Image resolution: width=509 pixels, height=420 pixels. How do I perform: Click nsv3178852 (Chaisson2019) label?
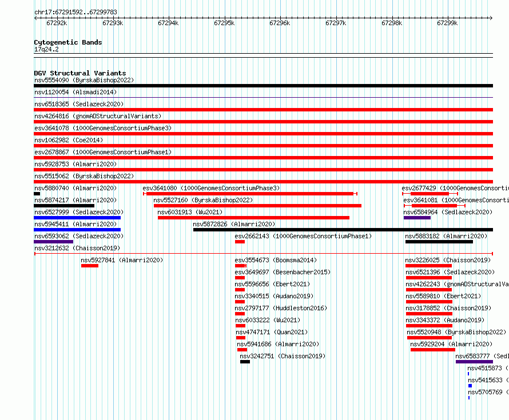coord(448,308)
